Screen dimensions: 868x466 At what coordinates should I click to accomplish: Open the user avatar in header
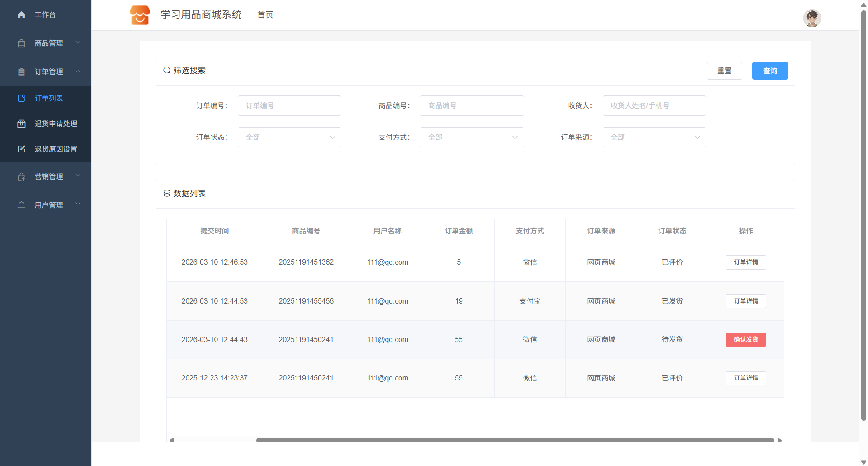click(811, 18)
